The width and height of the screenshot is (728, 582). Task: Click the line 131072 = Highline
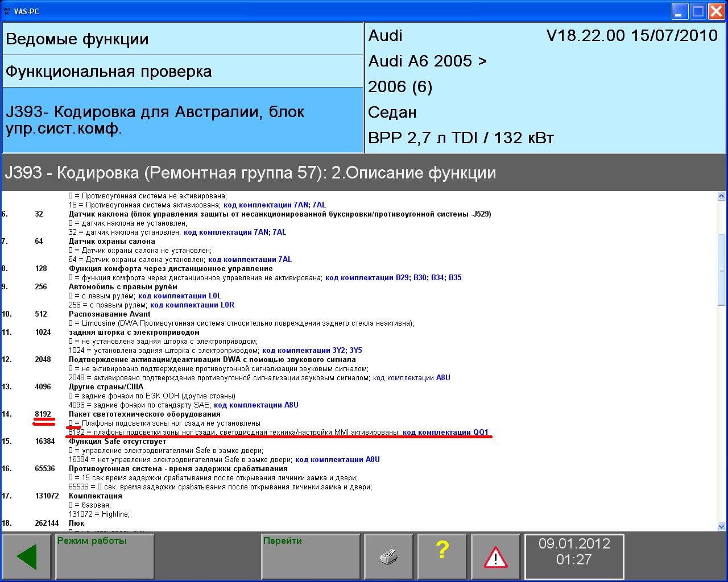point(99,514)
